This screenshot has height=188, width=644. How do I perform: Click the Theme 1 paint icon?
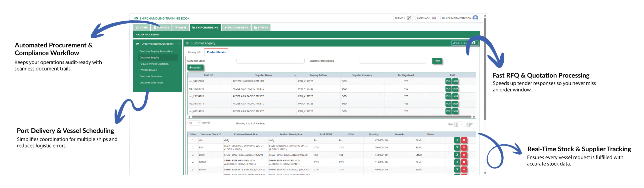tap(409, 18)
